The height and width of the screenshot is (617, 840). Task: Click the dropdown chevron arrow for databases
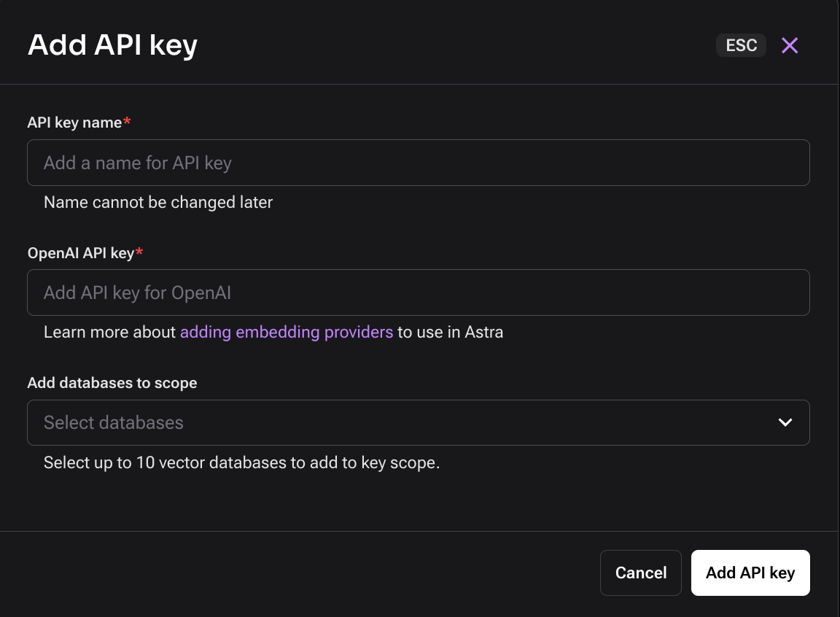click(x=785, y=422)
